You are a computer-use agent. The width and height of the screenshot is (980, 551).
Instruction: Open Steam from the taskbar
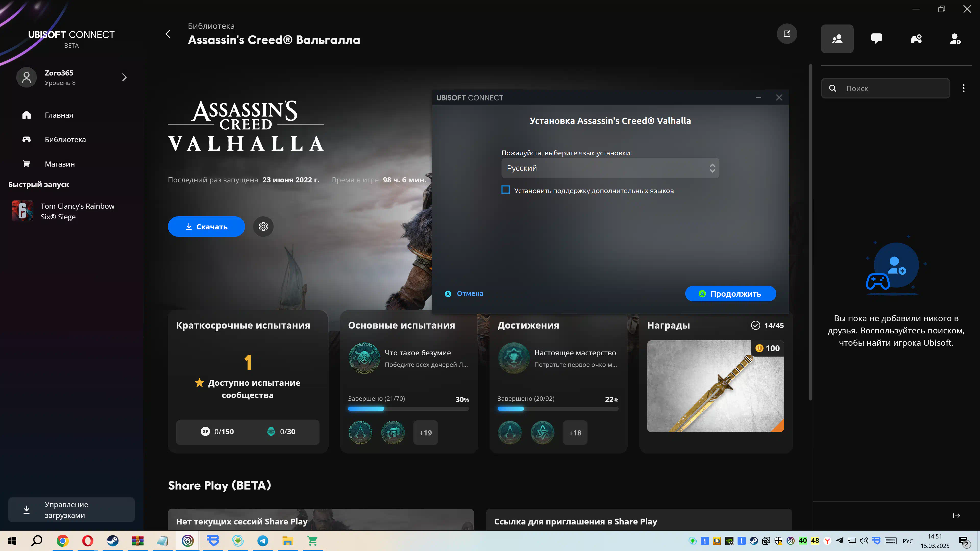click(113, 541)
